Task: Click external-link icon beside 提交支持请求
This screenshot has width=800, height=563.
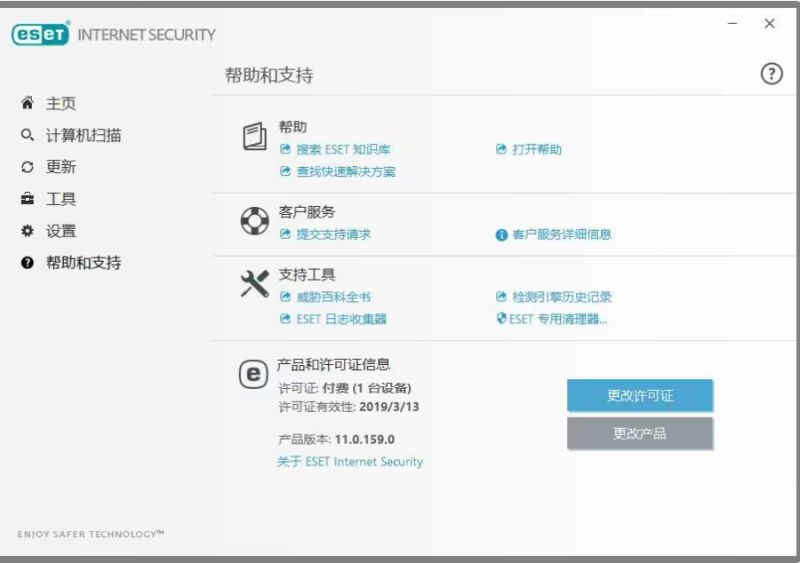Action: [285, 234]
